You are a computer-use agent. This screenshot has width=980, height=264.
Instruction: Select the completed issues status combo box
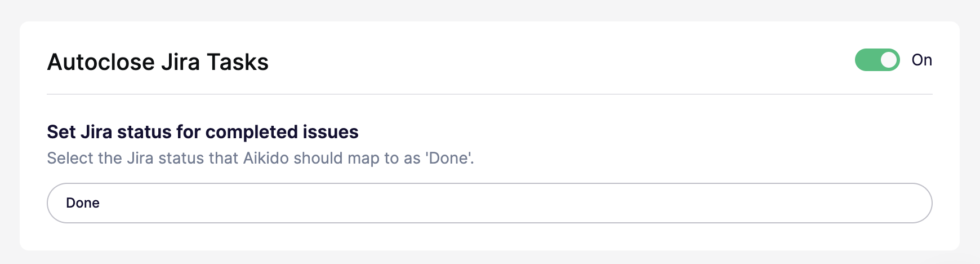[x=489, y=203]
